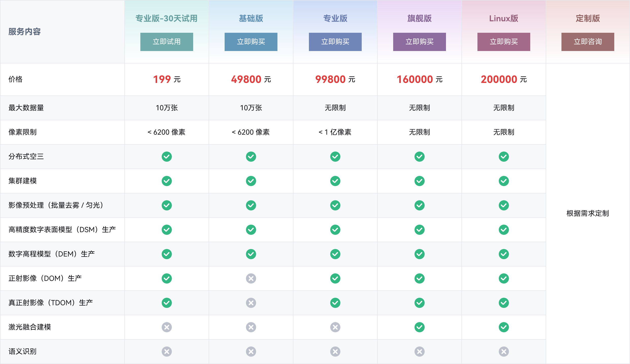The image size is (630, 364).
Task: Click 立即购买 under Linux版
Action: (504, 42)
